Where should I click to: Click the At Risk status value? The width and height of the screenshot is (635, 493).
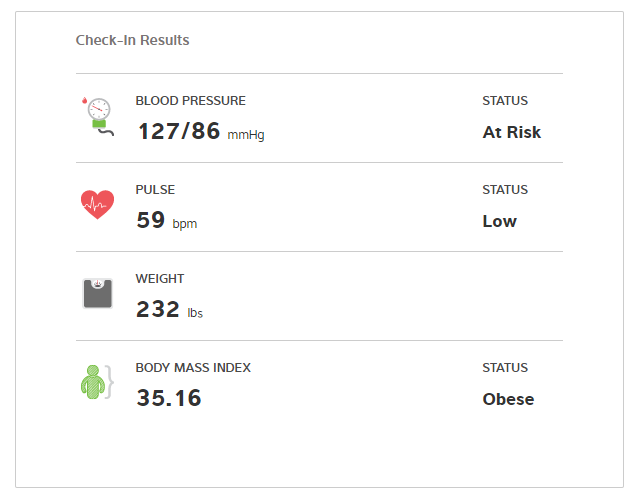[x=511, y=132]
